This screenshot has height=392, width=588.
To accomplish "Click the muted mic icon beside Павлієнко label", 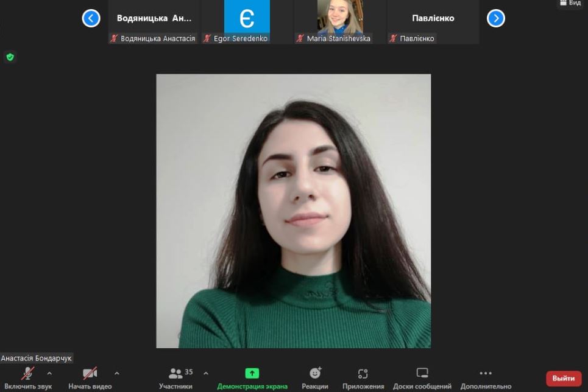I will (x=393, y=38).
